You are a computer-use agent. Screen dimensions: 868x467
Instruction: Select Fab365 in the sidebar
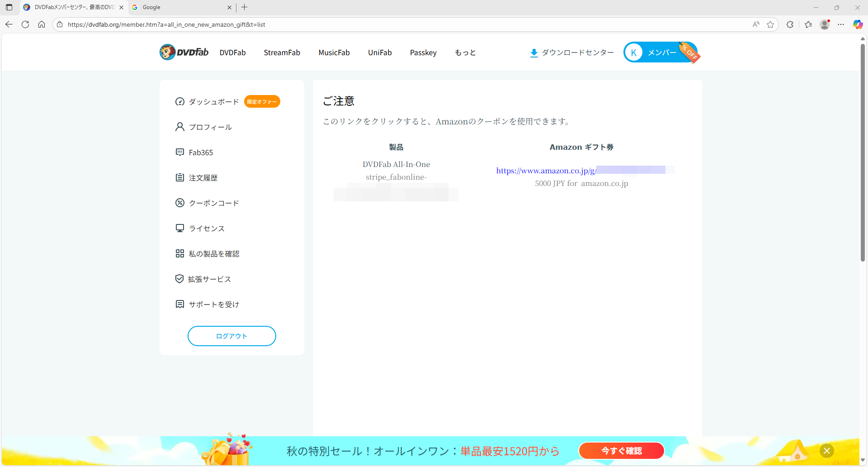201,152
